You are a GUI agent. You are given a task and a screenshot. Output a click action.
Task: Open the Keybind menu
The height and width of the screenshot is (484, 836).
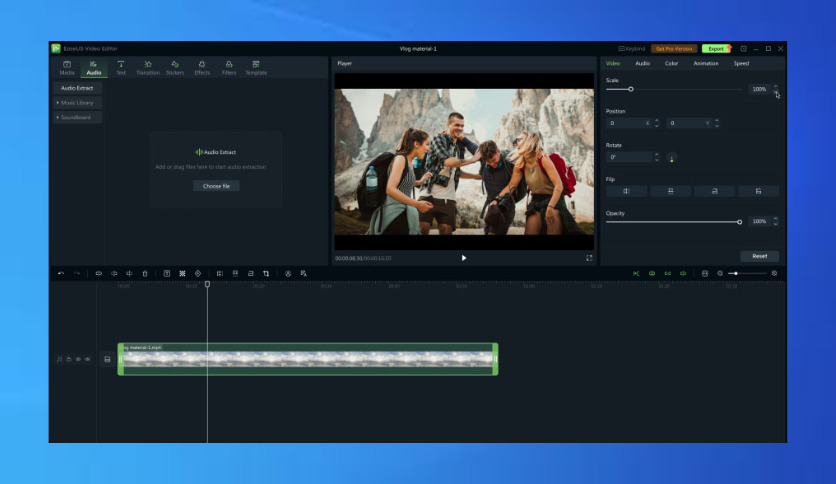point(631,49)
